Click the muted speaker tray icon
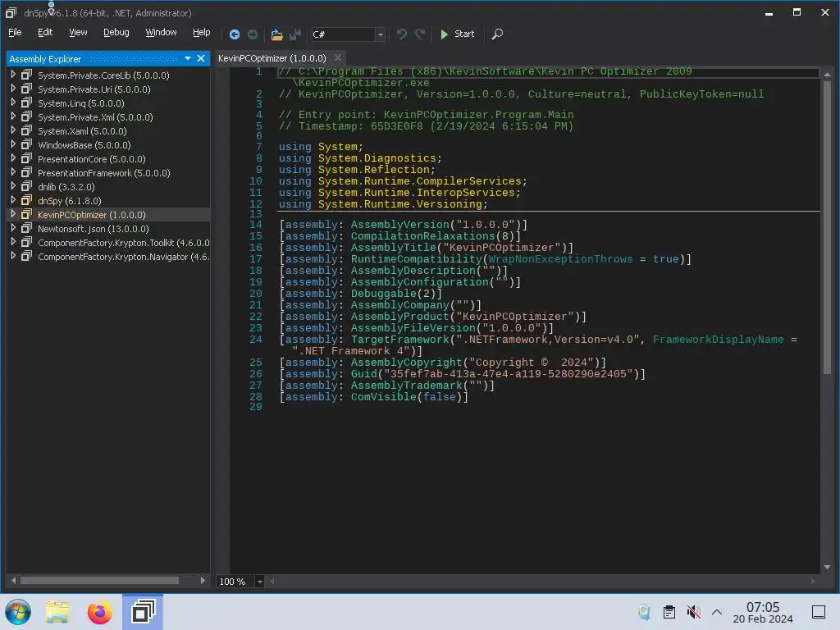Viewport: 840px width, 630px height. click(x=694, y=612)
